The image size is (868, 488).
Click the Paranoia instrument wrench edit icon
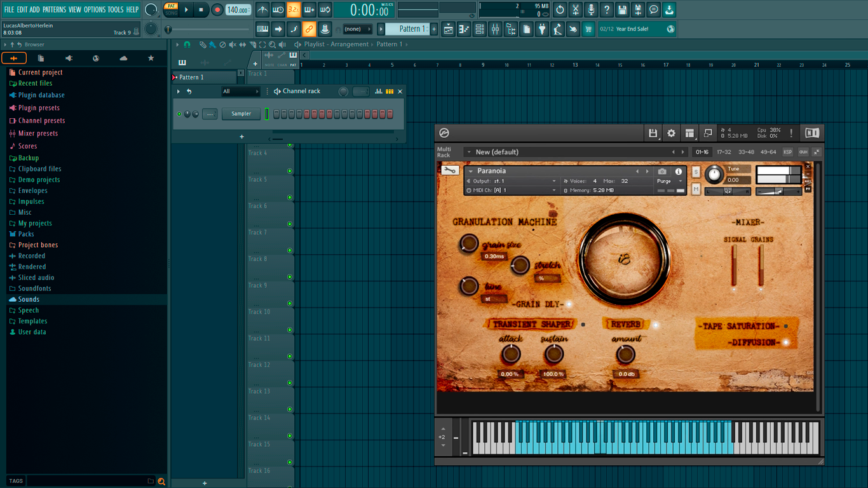click(450, 171)
